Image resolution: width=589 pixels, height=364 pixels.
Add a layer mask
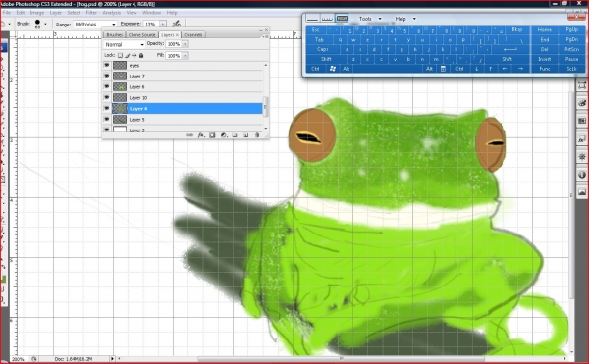click(x=212, y=135)
